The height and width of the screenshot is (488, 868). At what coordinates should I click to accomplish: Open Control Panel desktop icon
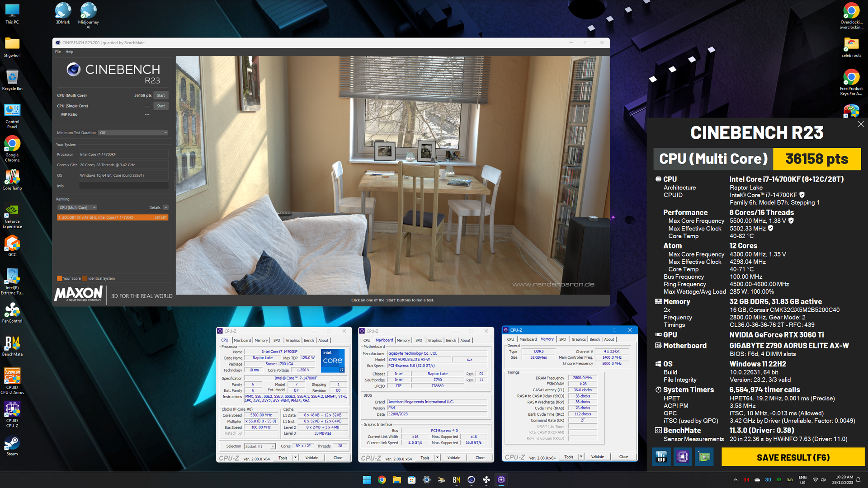tap(12, 116)
